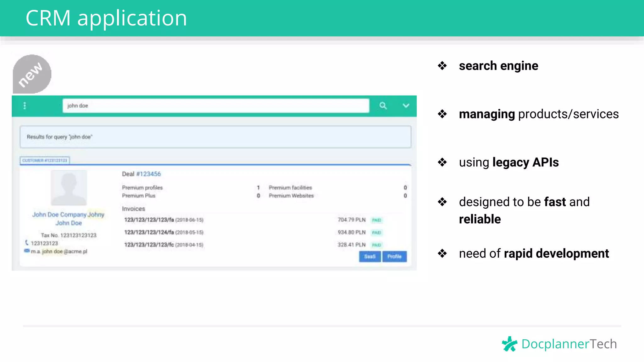Click the PAID badge for 328.41 PLN

376,245
